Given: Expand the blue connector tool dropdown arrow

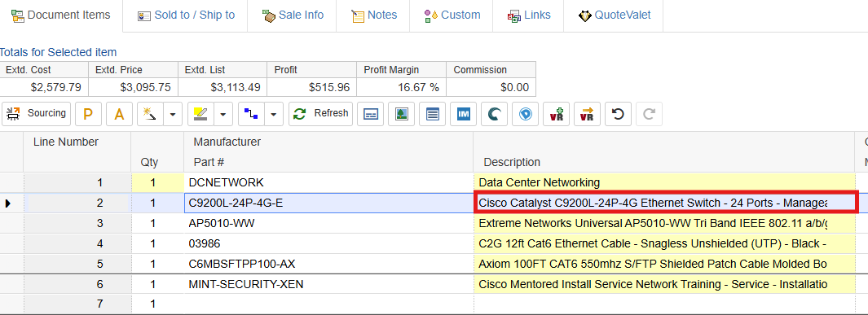Looking at the screenshot, I should (x=274, y=114).
